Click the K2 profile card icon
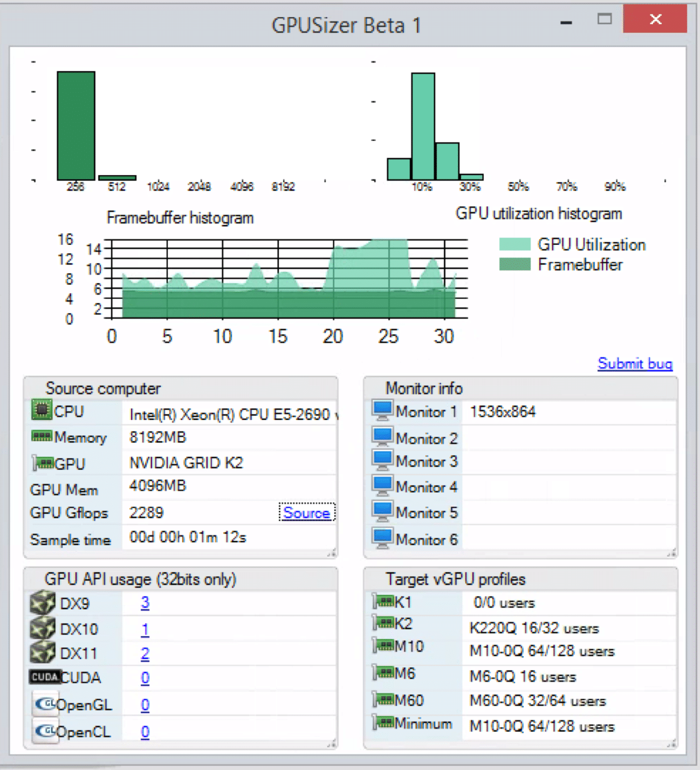 (383, 623)
